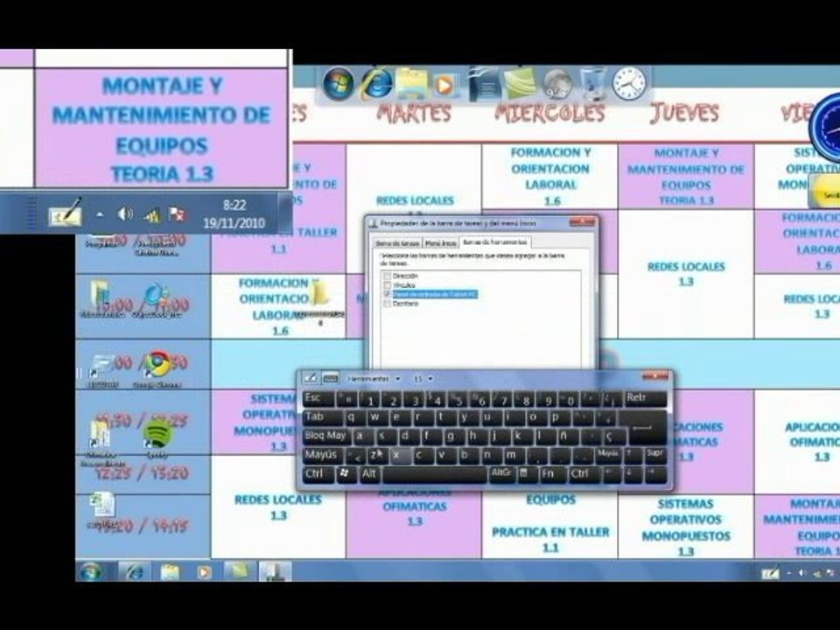Screen dimensions: 840x630
Task: Click the analog clock icon in the top dock
Action: coord(629,84)
